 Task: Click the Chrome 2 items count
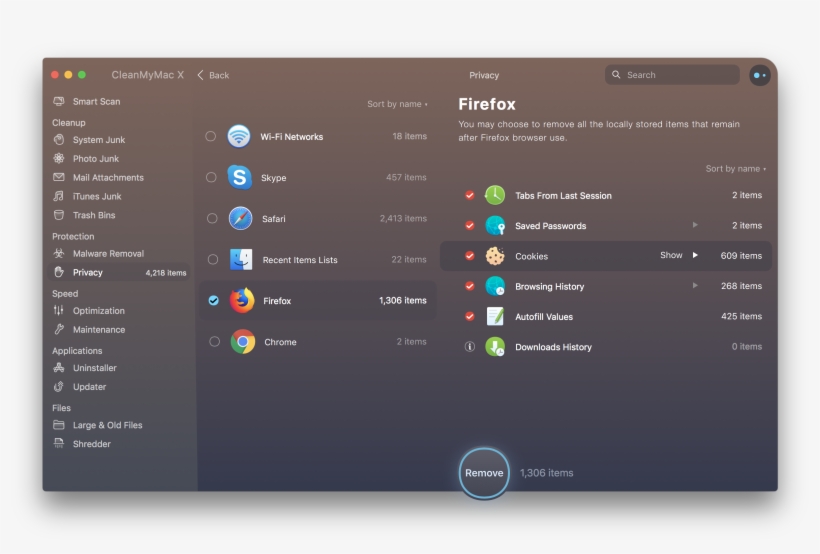(411, 342)
